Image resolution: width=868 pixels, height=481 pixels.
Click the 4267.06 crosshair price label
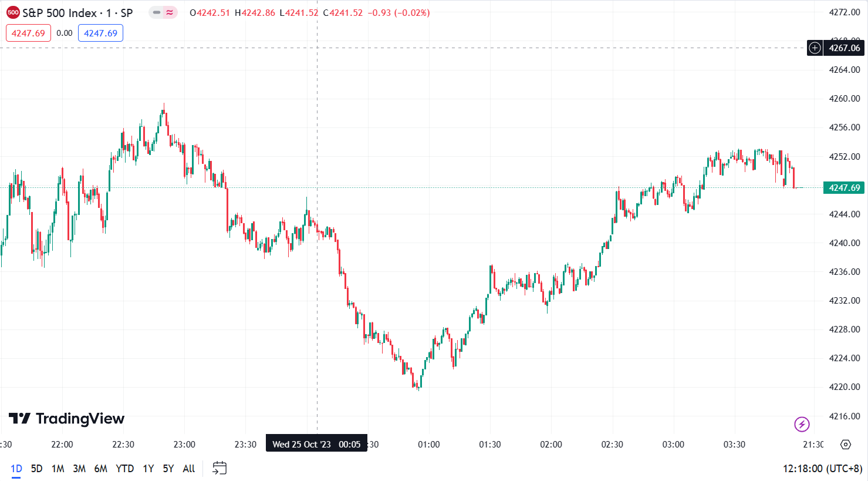click(844, 48)
